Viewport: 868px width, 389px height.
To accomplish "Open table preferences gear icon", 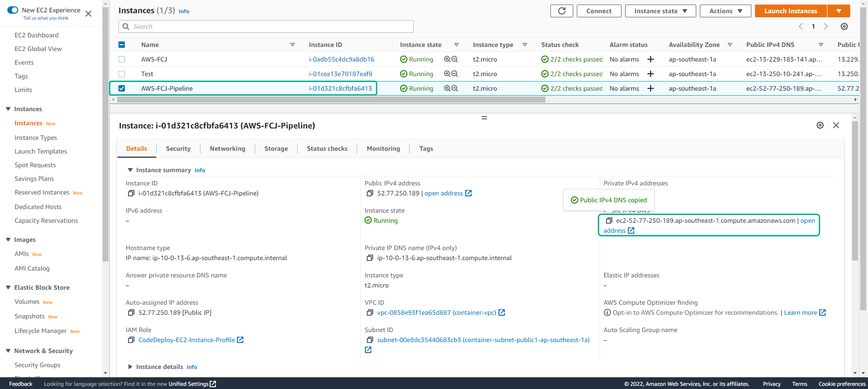I will pyautogui.click(x=844, y=26).
